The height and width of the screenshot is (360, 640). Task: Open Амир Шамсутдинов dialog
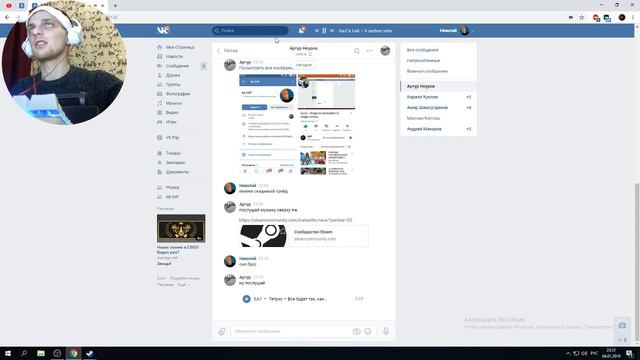point(438,108)
